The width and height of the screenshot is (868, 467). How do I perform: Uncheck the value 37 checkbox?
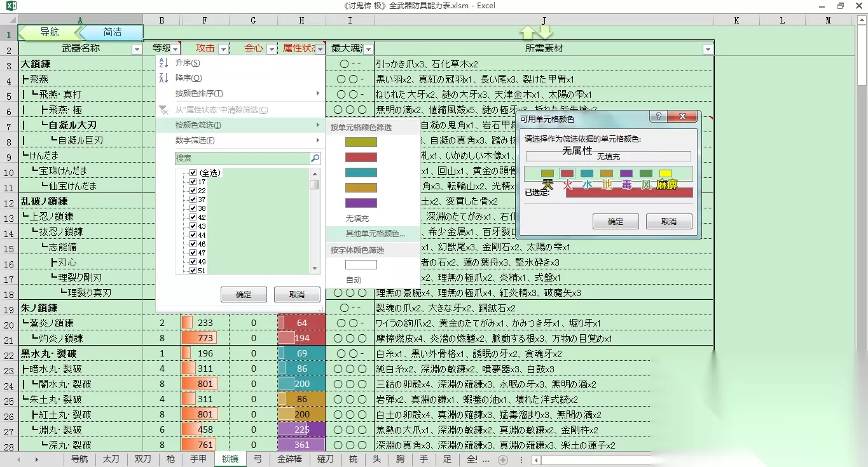click(x=193, y=200)
